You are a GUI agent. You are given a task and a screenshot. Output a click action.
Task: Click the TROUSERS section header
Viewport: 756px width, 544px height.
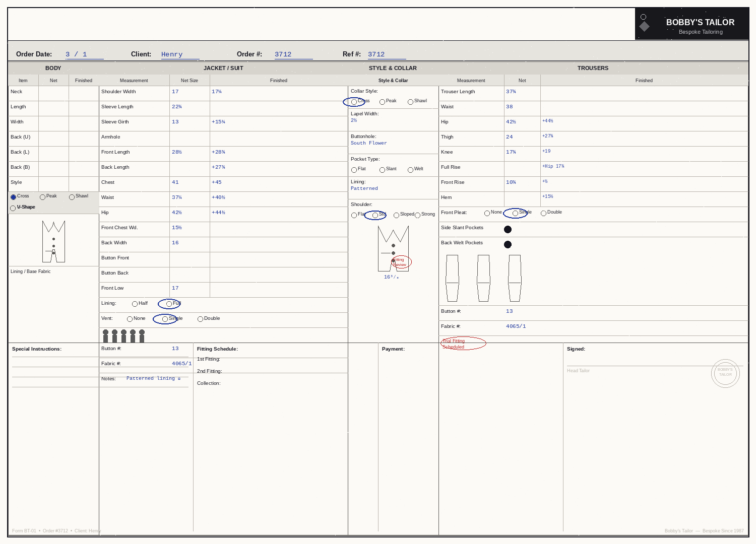pyautogui.click(x=593, y=68)
